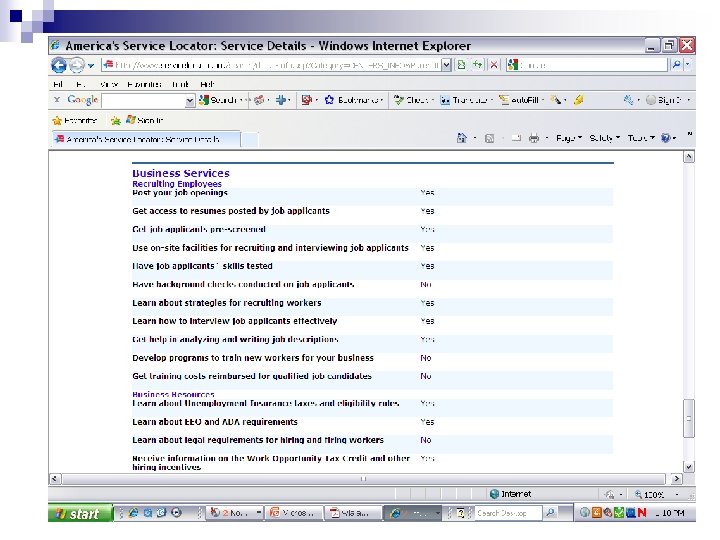Click in the Search Desktop taskbar field
Screen dimensions: 720x540
click(x=507, y=513)
